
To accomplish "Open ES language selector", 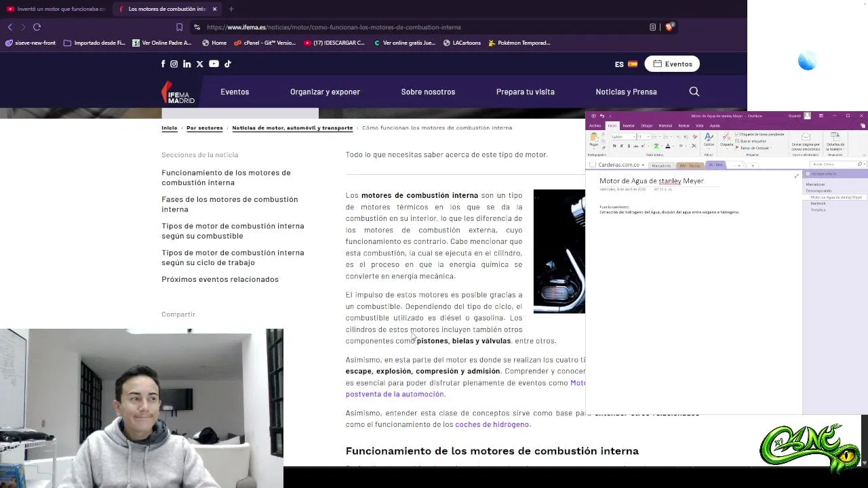I will point(626,64).
